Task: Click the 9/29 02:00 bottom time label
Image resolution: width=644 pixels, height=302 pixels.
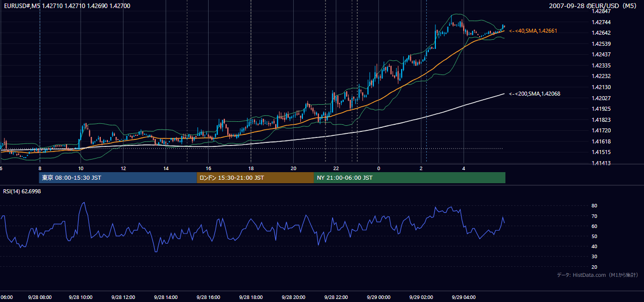Action: (x=421, y=297)
